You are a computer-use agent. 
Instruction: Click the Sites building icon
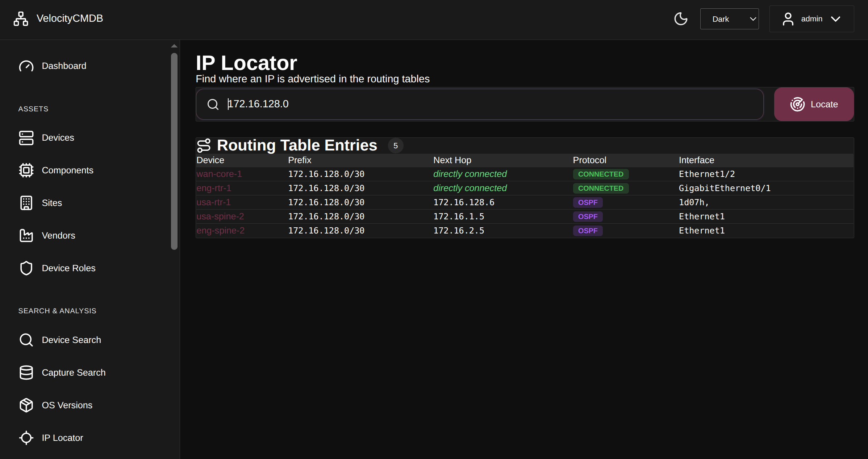26,203
